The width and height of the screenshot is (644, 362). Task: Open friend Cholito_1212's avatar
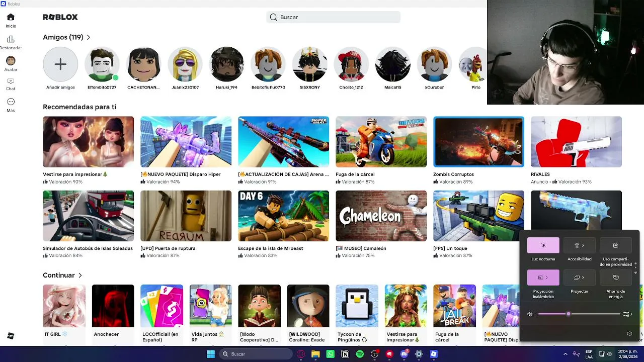(x=351, y=64)
